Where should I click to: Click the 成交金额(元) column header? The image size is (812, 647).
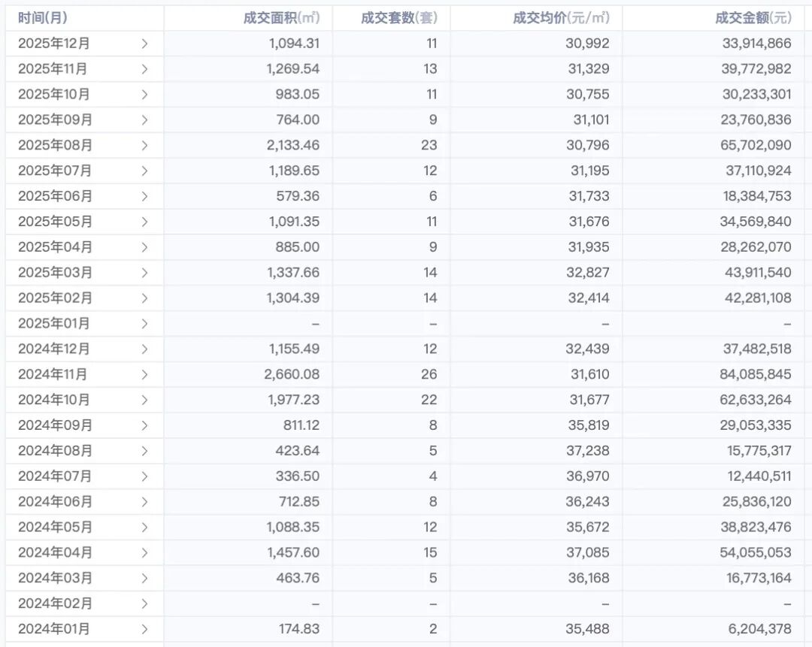coord(753,18)
